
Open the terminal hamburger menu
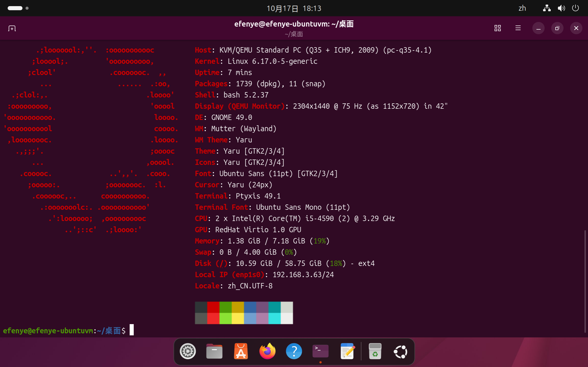tap(518, 28)
